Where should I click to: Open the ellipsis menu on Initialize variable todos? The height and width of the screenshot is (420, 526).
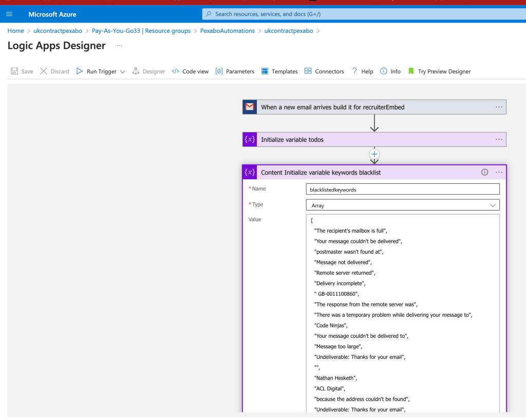499,140
